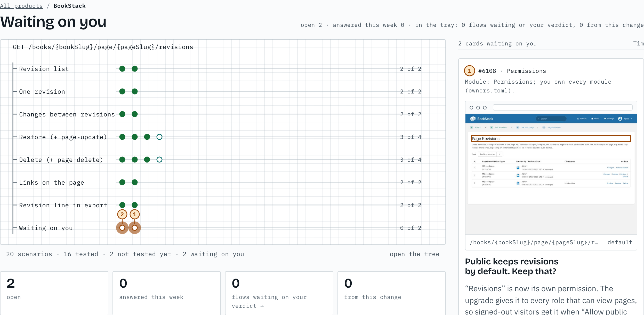
Task: Click the '3 of 4' count in Delete row
Action: (411, 160)
